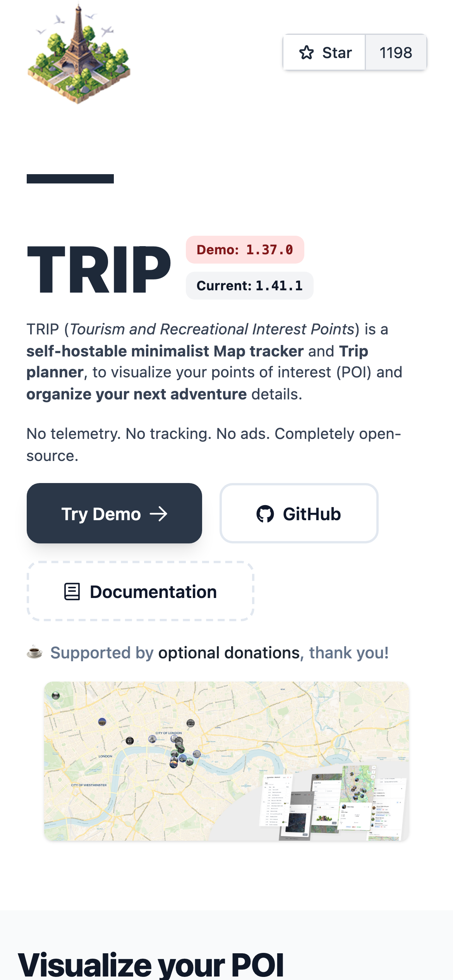This screenshot has width=453, height=980.
Task: Click the right arrow icon in Try Demo
Action: [x=159, y=514]
